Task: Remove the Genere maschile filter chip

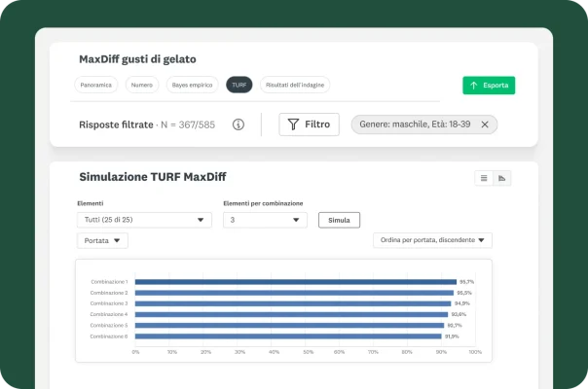Action: (485, 124)
